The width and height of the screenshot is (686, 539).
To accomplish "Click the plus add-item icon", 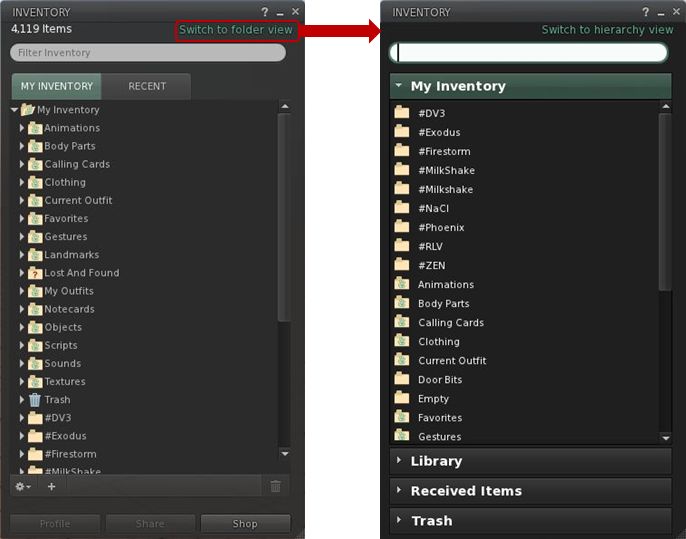I will tap(51, 486).
